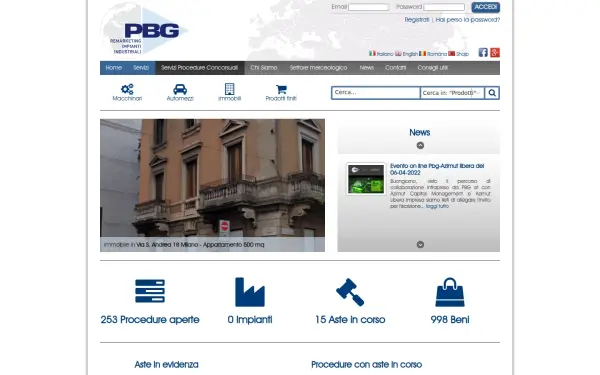Screen dimensions: 600x375
Task: Open the Automezzi car category icon
Action: (x=180, y=89)
